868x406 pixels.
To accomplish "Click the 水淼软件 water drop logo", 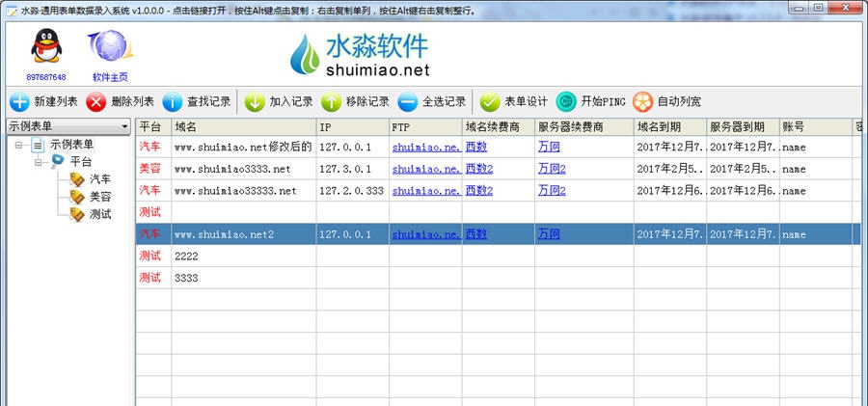I will 305,54.
